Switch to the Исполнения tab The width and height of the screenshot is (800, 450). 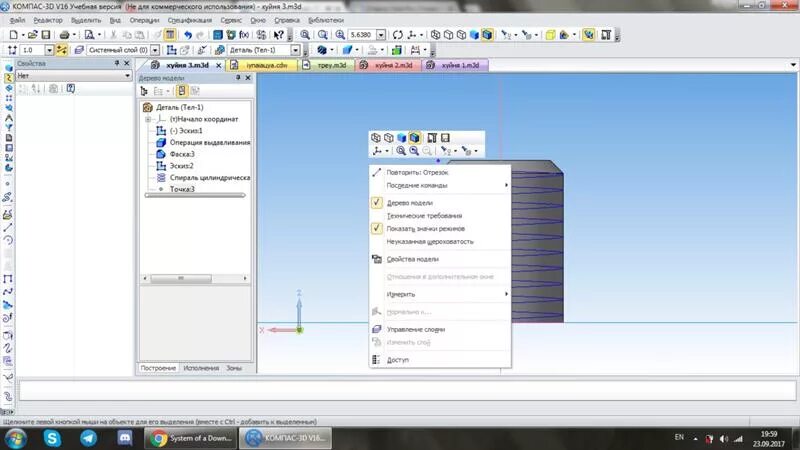[x=201, y=368]
